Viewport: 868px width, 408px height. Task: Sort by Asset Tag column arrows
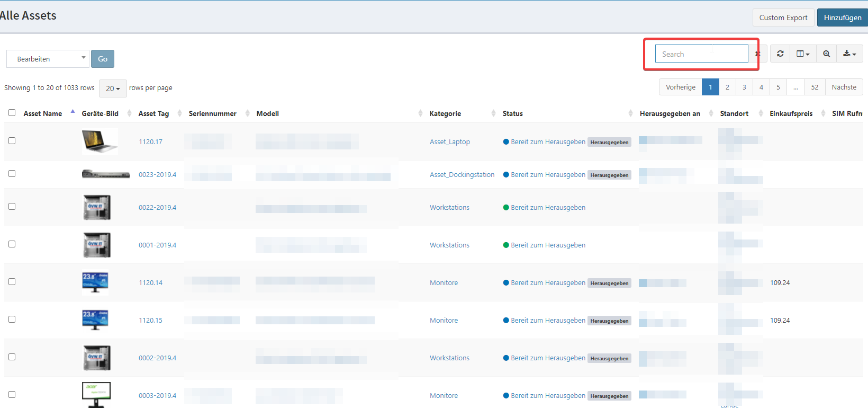coord(179,113)
